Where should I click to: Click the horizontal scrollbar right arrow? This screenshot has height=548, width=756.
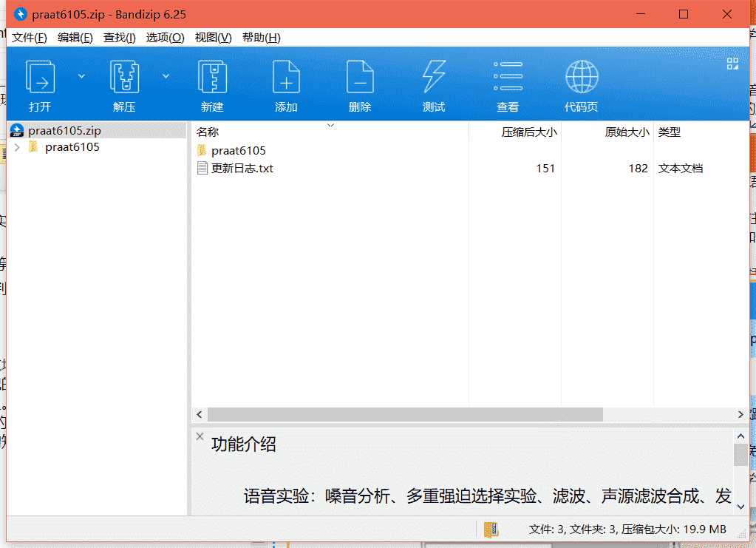point(740,414)
